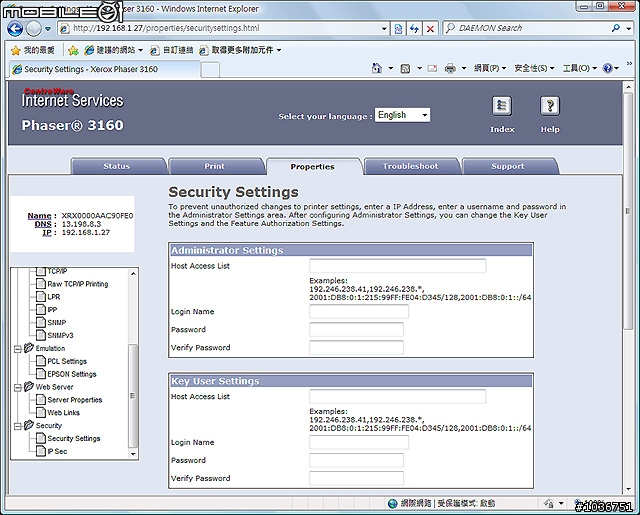Open the 安全性(S) Safety menu

pos(534,68)
